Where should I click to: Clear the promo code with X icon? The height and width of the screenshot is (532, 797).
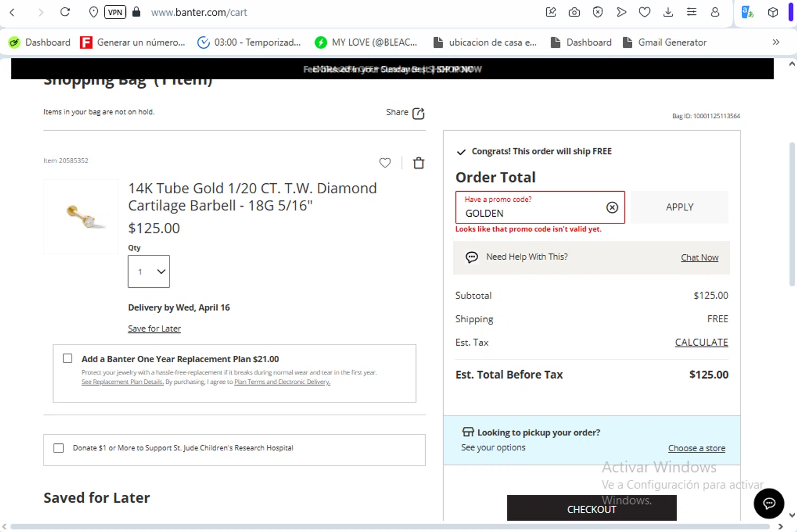[x=612, y=207]
